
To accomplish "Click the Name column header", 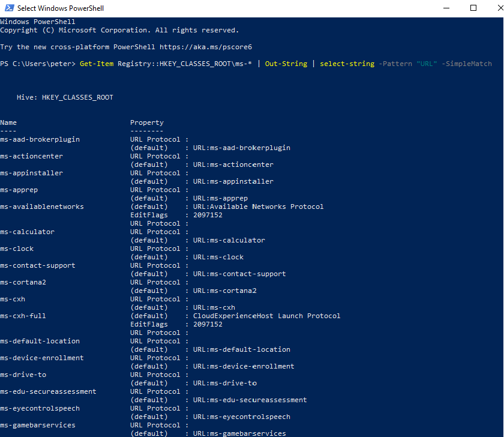I will pyautogui.click(x=8, y=122).
